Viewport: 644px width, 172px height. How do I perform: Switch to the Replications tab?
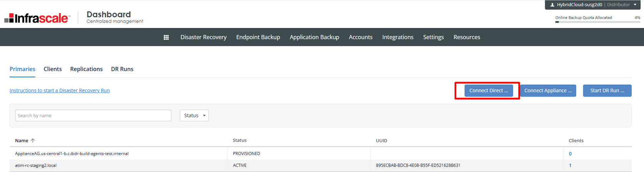[86, 69]
